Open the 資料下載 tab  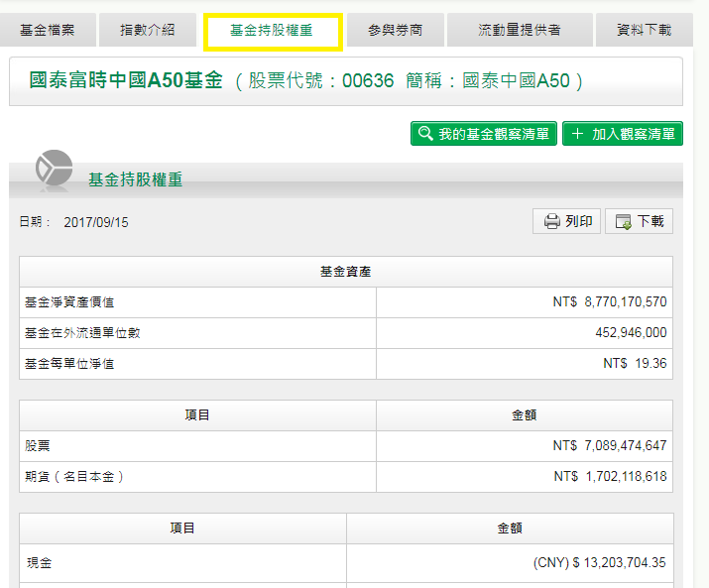[x=644, y=30]
